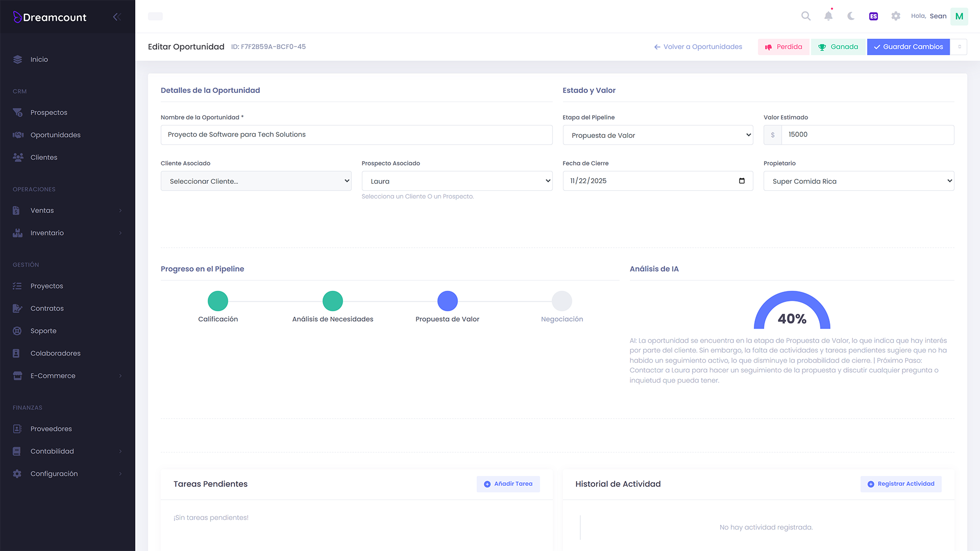Viewport: 980px width, 551px height.
Task: Click the Guardar Cambios button
Action: click(x=908, y=46)
